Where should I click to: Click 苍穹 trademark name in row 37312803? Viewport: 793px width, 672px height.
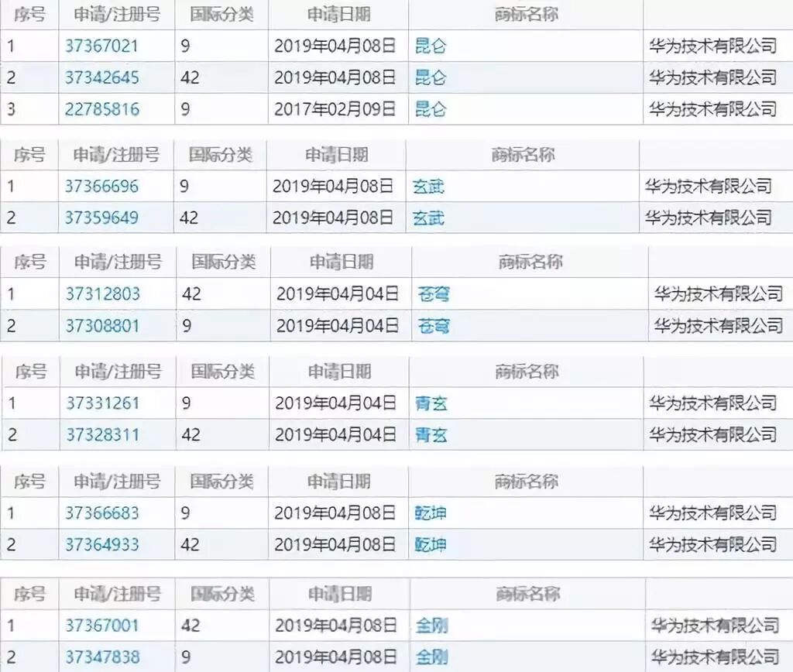[434, 293]
